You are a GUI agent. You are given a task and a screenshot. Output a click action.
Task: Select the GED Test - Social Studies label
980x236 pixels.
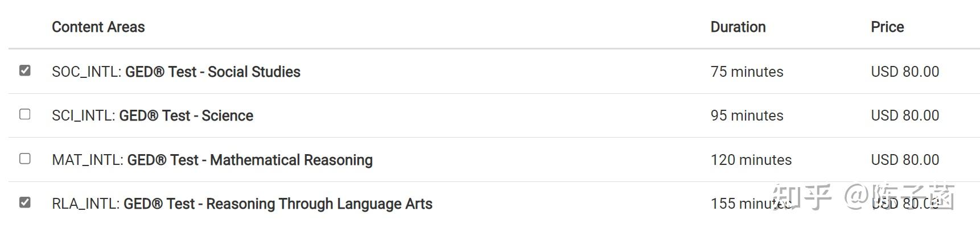(213, 72)
